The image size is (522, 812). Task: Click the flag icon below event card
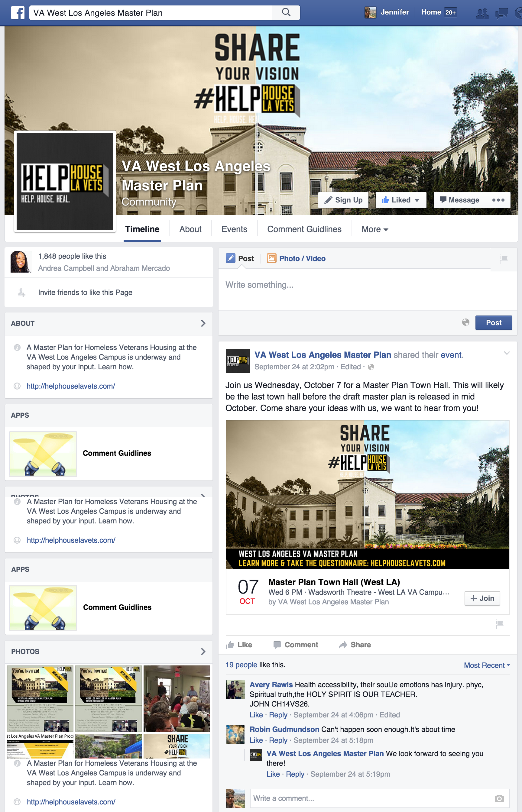point(500,624)
